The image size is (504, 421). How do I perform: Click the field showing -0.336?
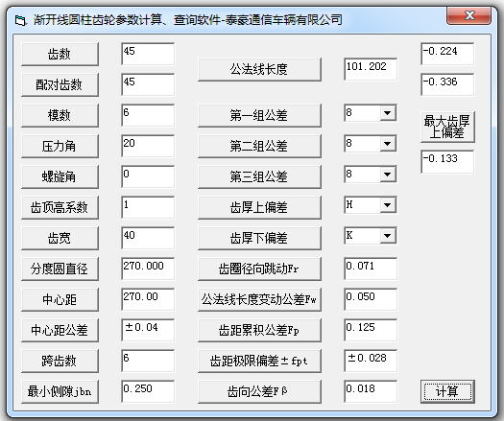(447, 84)
